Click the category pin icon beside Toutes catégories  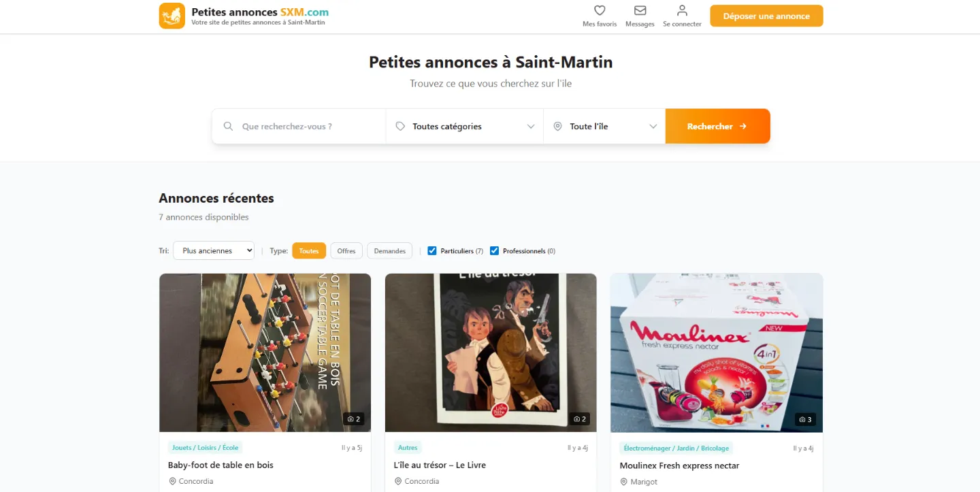coord(400,126)
